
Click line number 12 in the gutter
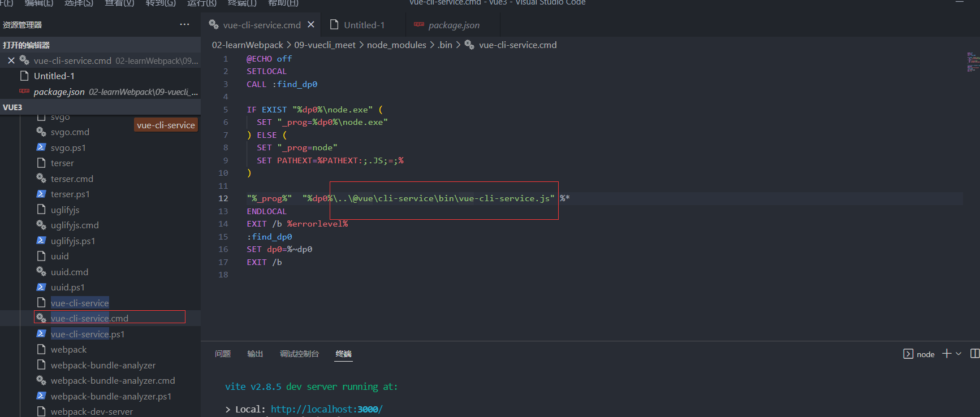click(x=223, y=198)
